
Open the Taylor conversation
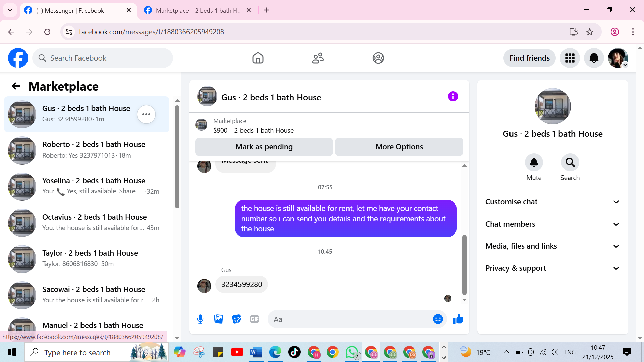point(87,259)
